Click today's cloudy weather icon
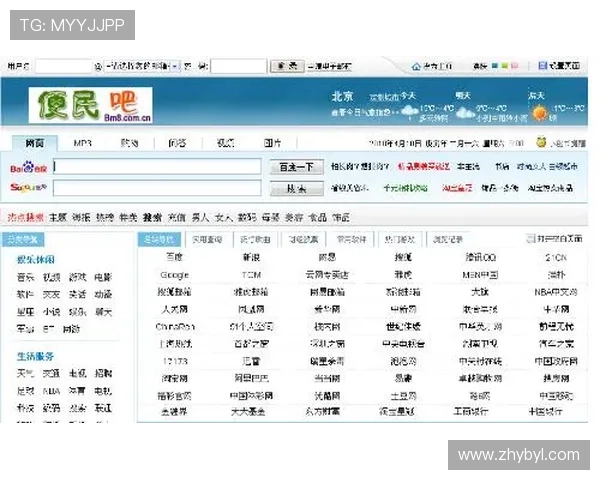This screenshot has height=480, width=600. pos(409,111)
